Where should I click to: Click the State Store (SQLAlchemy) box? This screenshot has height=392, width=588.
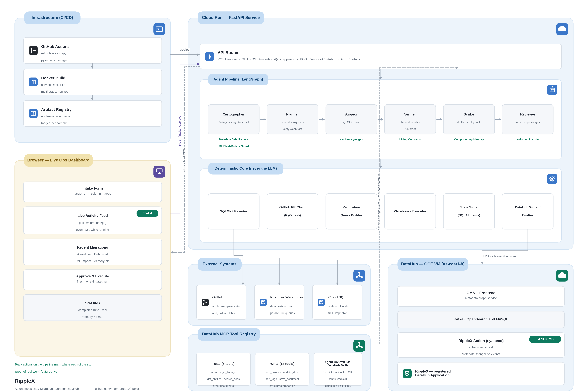coord(469,211)
